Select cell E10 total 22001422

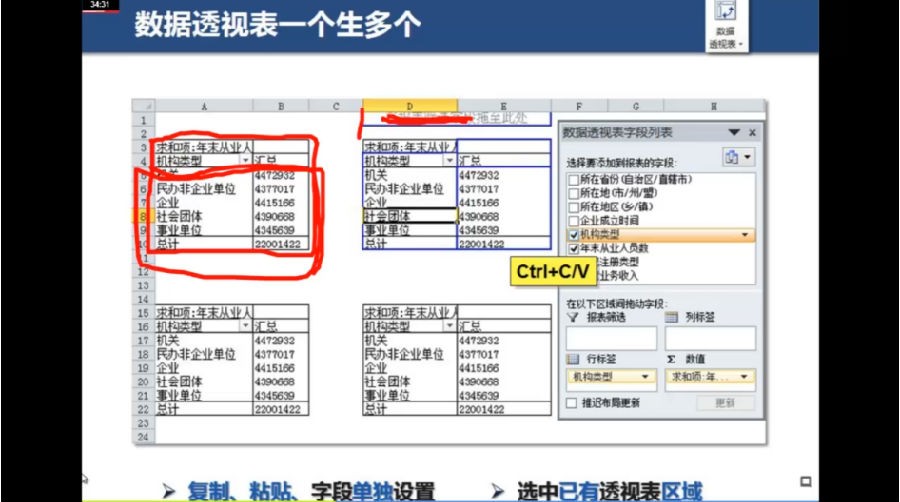coord(504,244)
